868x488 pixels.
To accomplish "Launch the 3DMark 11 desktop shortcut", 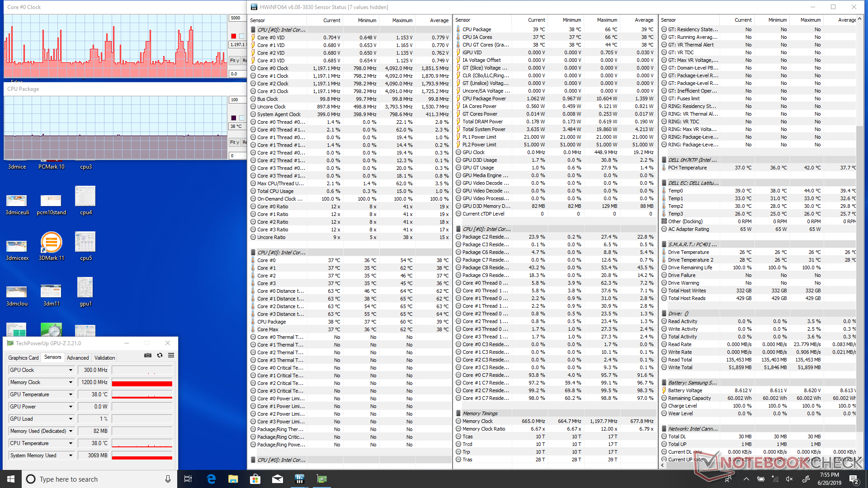I will [51, 246].
